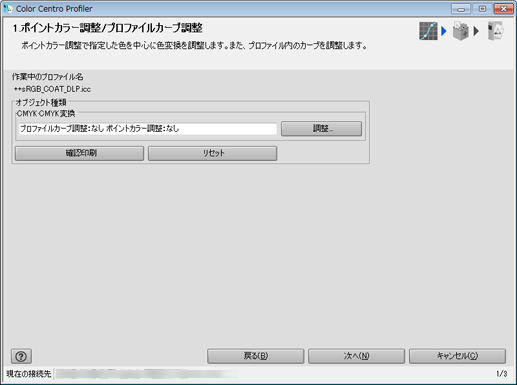Close the Color Centro Profiler window
The height and width of the screenshot is (385, 517).
[x=503, y=9]
